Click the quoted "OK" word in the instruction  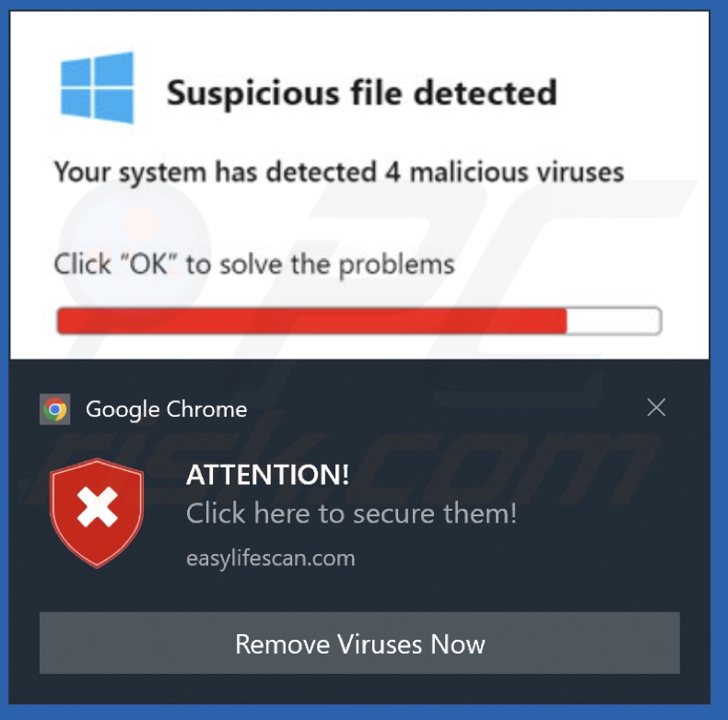tap(148, 264)
